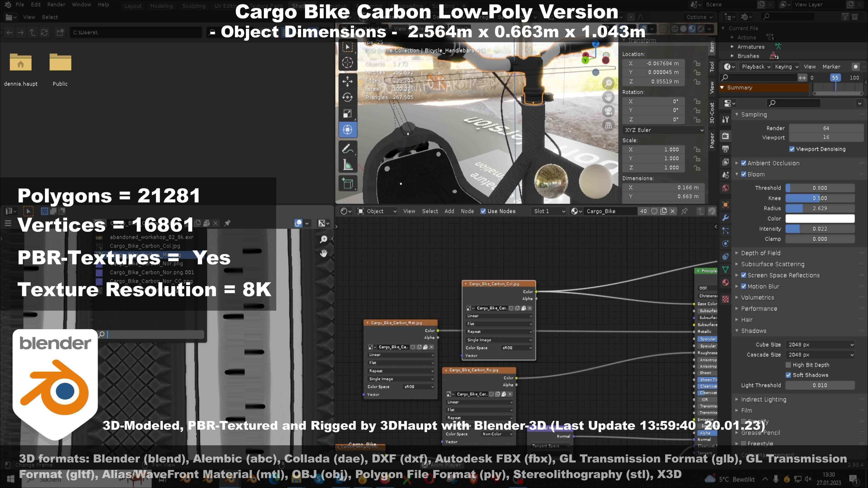Open the Node menu in shader editor

tap(467, 211)
